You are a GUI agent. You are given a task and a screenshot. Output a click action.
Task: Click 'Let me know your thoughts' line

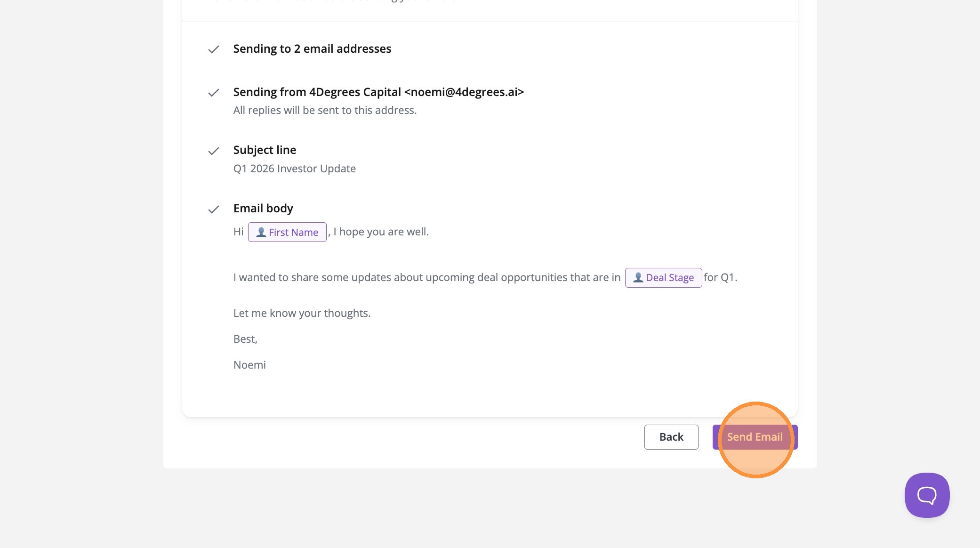pyautogui.click(x=302, y=313)
